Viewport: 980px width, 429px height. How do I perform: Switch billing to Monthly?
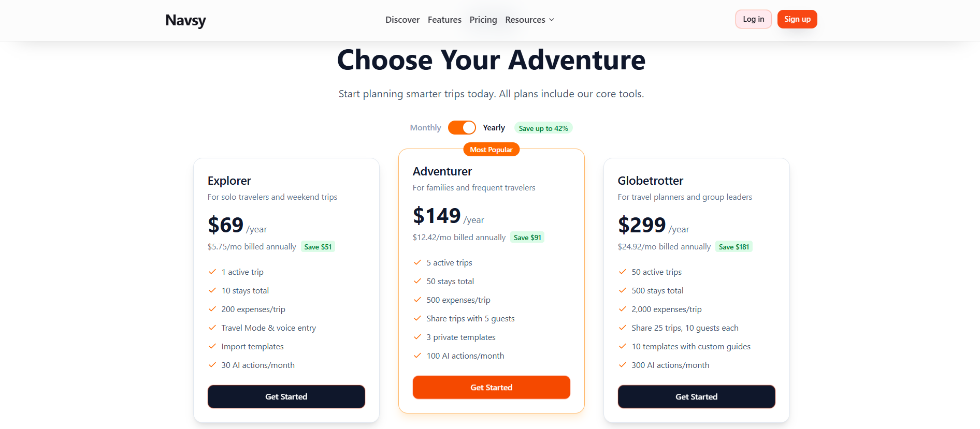tap(425, 127)
